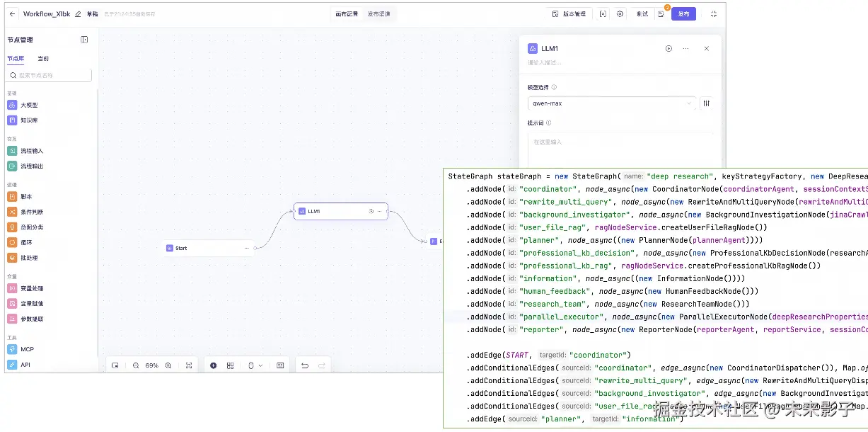The height and width of the screenshot is (432, 868).
Task: Open Start node more options menu
Action: (x=246, y=248)
